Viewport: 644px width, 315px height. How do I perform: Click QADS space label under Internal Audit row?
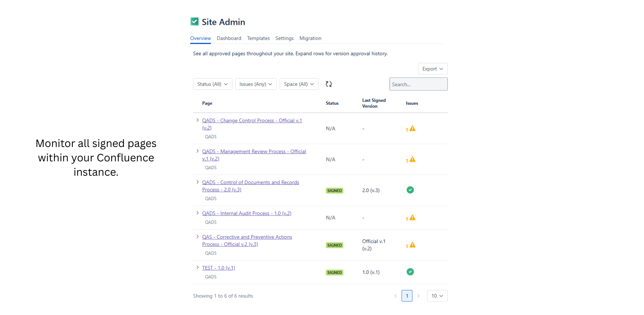211,222
